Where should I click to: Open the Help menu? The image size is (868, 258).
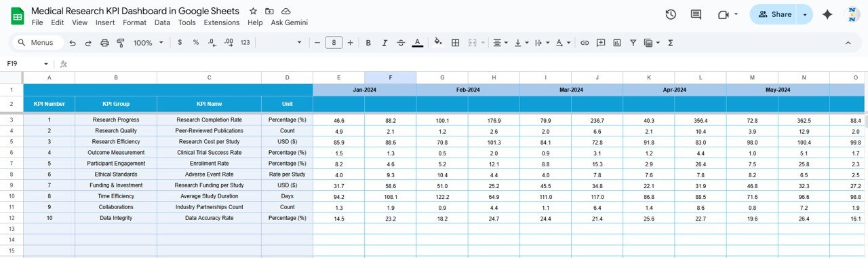click(255, 22)
